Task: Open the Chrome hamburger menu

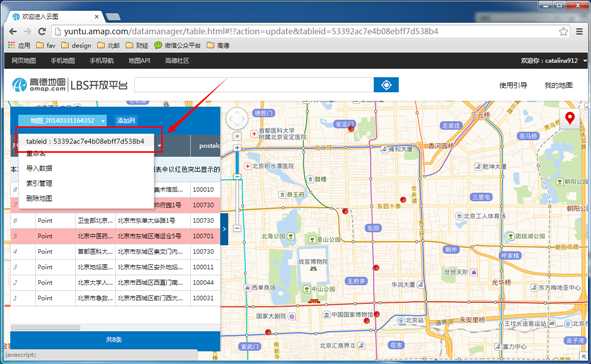Action: point(580,32)
